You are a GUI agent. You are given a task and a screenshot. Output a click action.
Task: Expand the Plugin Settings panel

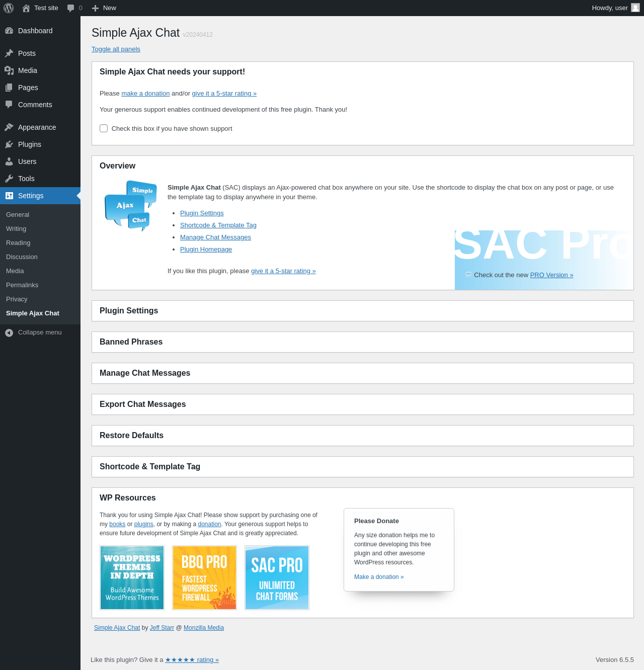[363, 311]
